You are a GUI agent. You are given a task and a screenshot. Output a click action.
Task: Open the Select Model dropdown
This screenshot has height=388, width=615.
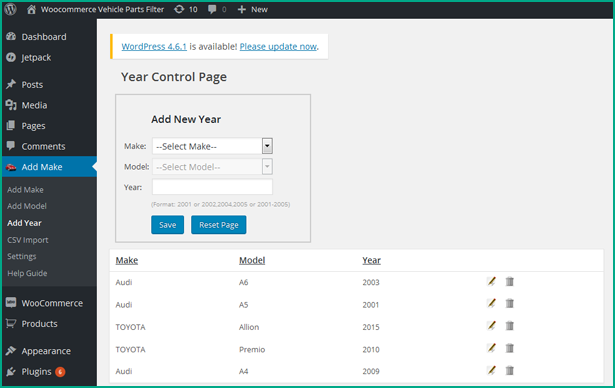[x=213, y=167]
